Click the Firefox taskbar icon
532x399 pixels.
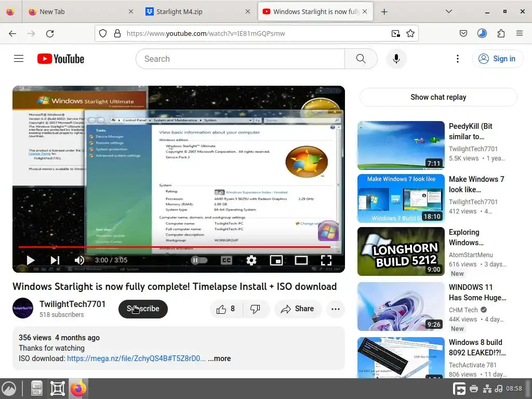coord(78,389)
